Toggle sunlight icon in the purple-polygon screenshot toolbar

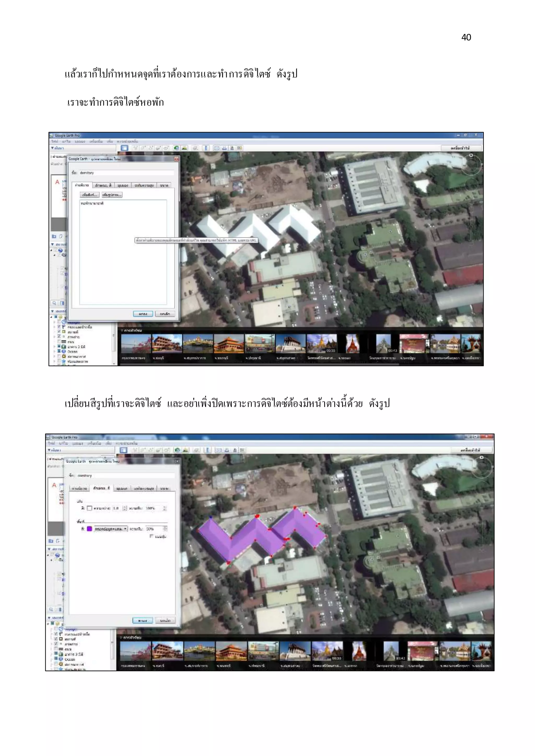(185, 450)
